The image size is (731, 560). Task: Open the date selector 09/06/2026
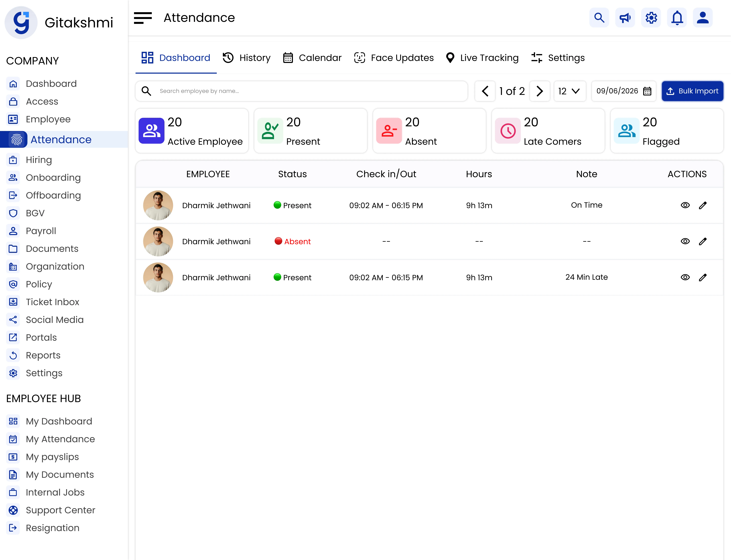[624, 91]
